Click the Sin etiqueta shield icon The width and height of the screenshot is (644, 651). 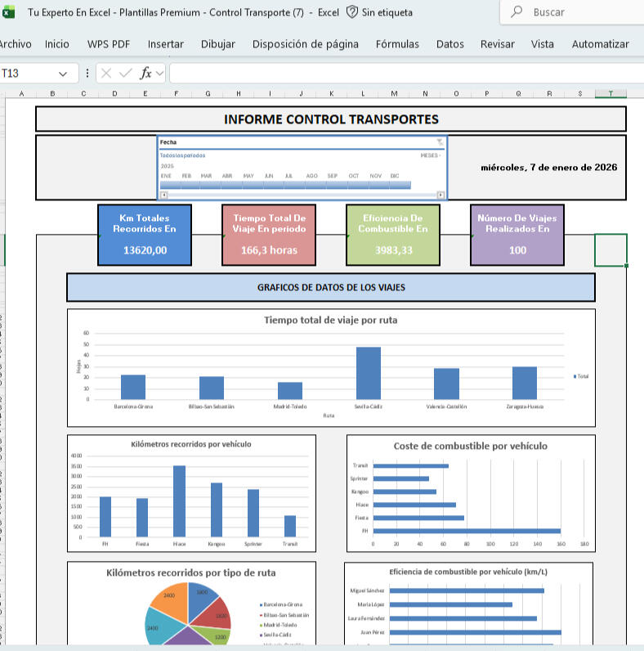[x=352, y=12]
